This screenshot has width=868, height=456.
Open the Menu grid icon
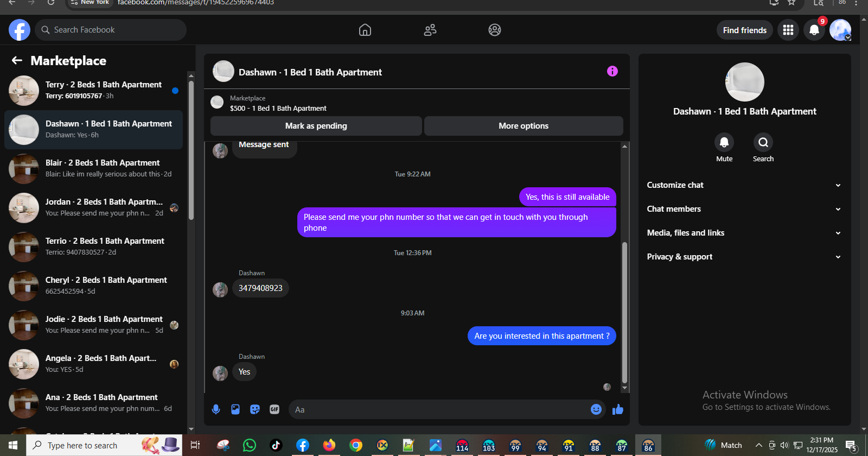click(788, 30)
